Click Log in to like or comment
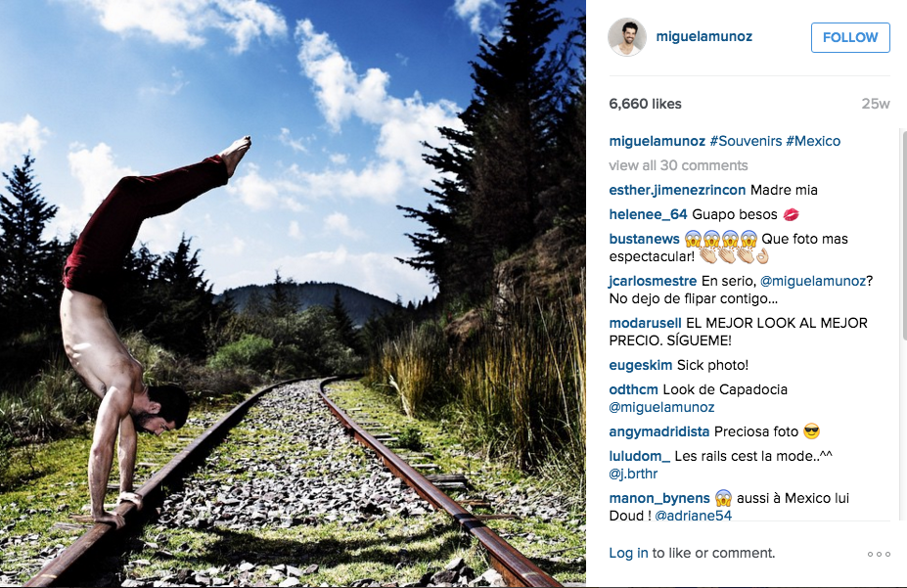Screen dimensions: 907x588 point(628,553)
